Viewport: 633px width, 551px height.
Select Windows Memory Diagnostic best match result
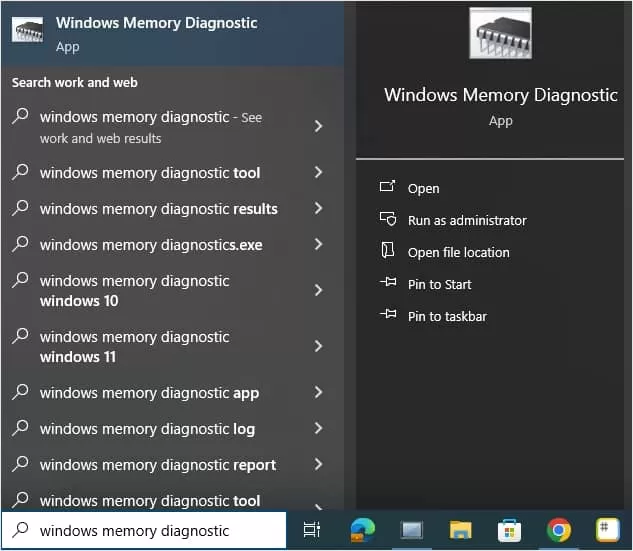click(172, 34)
